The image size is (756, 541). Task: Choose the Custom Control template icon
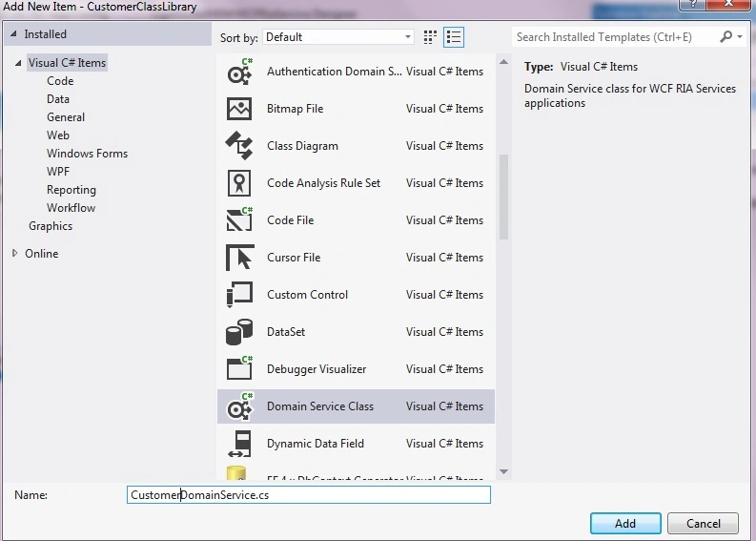(x=239, y=295)
